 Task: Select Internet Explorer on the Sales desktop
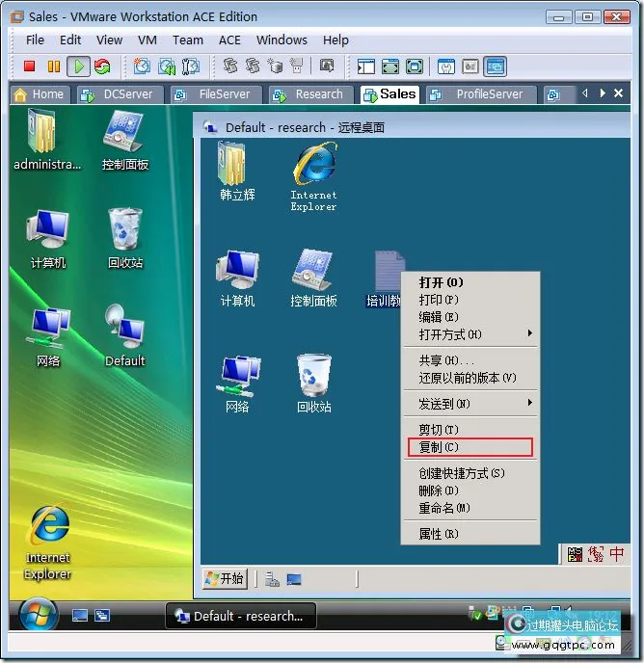pos(48,543)
